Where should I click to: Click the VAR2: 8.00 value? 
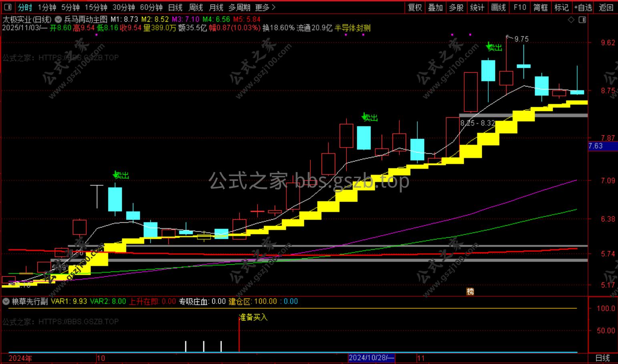pyautogui.click(x=108, y=301)
